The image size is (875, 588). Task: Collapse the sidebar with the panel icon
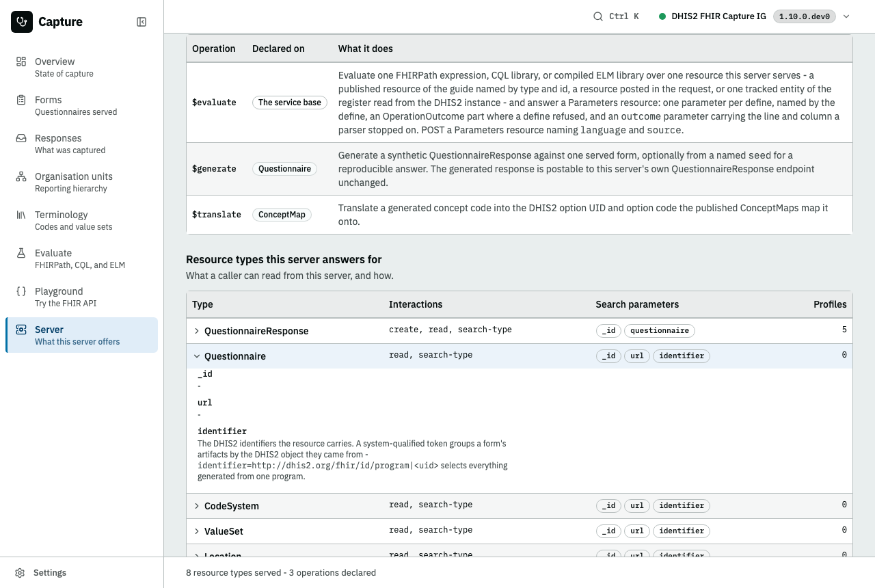pos(142,22)
